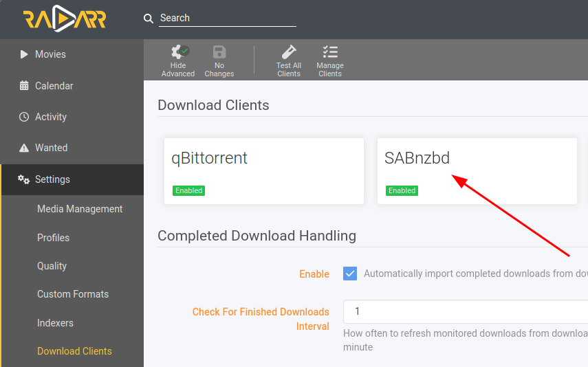The image size is (588, 367).
Task: Open the SABnzbd client card
Action: pos(477,171)
